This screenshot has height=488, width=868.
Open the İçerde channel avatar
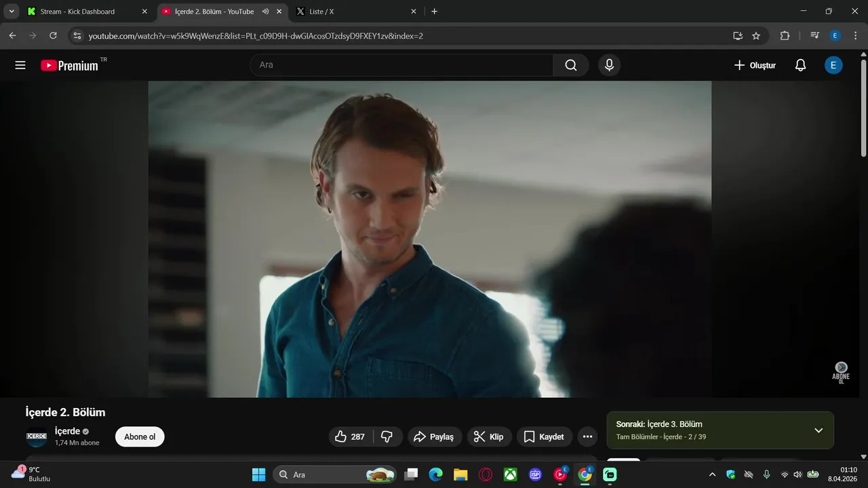(36, 436)
